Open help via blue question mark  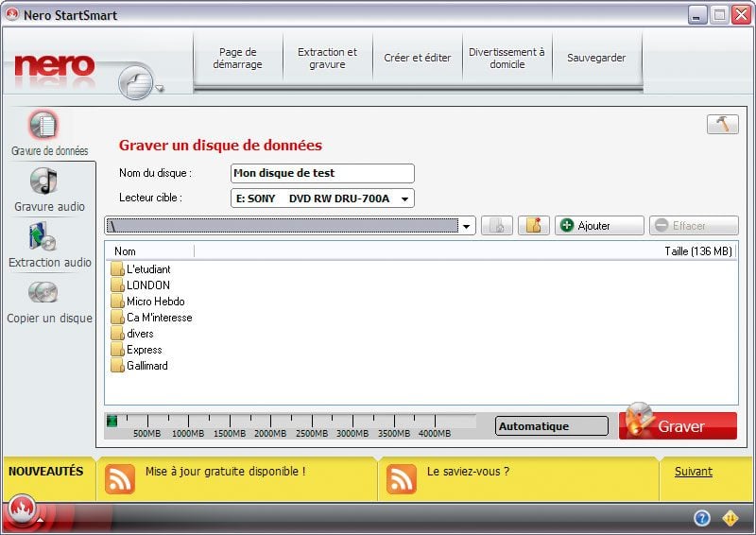coord(702,518)
